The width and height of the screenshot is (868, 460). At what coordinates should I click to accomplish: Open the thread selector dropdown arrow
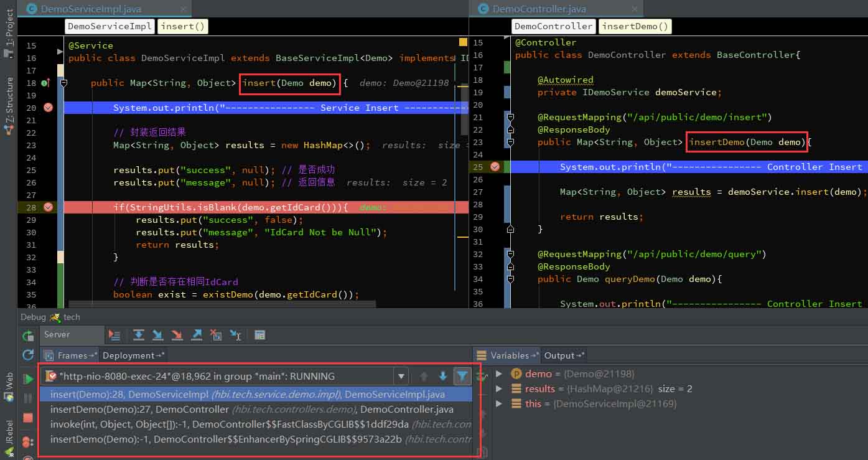[x=401, y=376]
